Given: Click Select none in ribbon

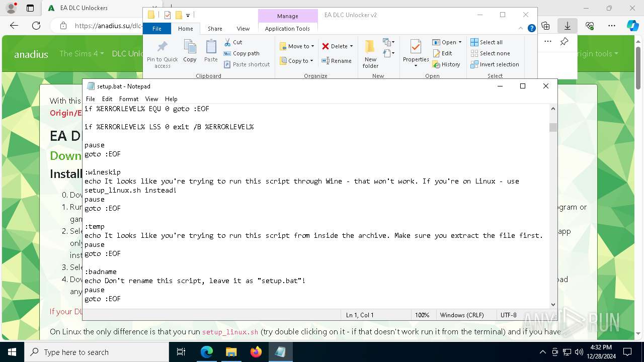Looking at the screenshot, I should (490, 53).
